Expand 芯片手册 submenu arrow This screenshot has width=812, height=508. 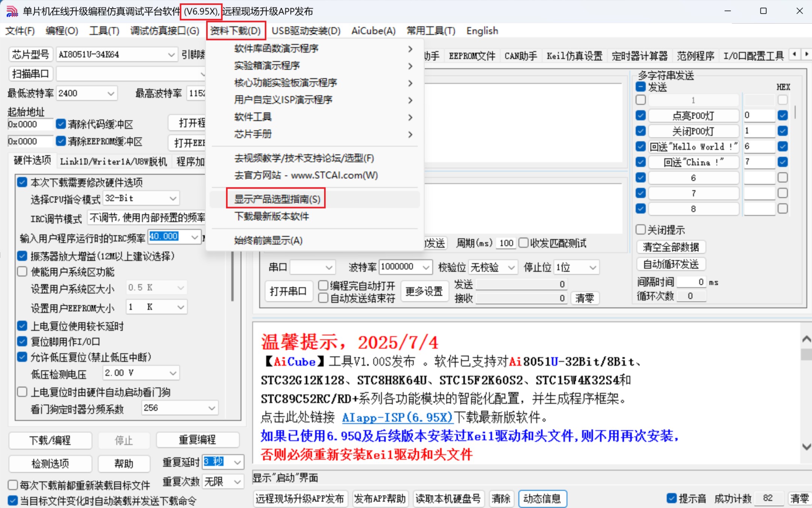tap(410, 134)
